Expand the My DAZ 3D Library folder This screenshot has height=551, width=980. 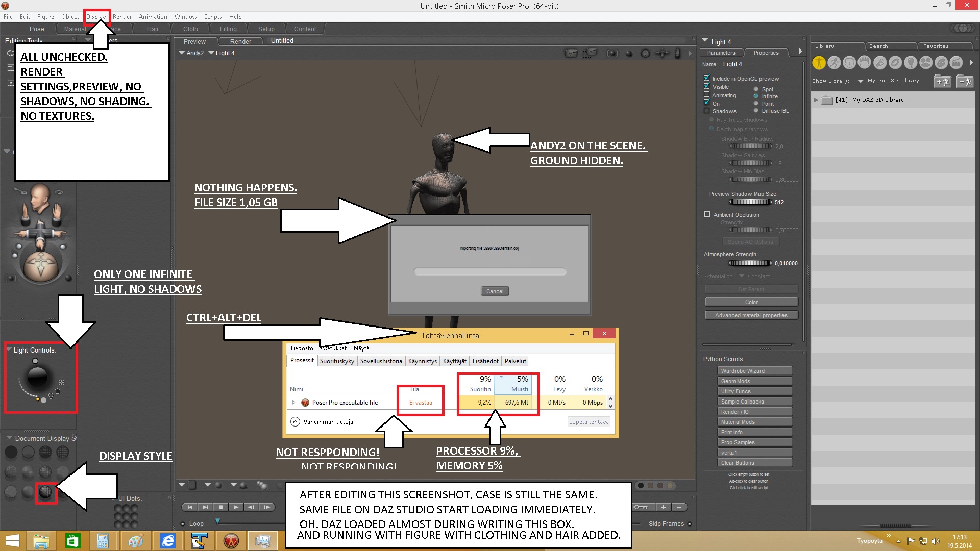coord(816,100)
